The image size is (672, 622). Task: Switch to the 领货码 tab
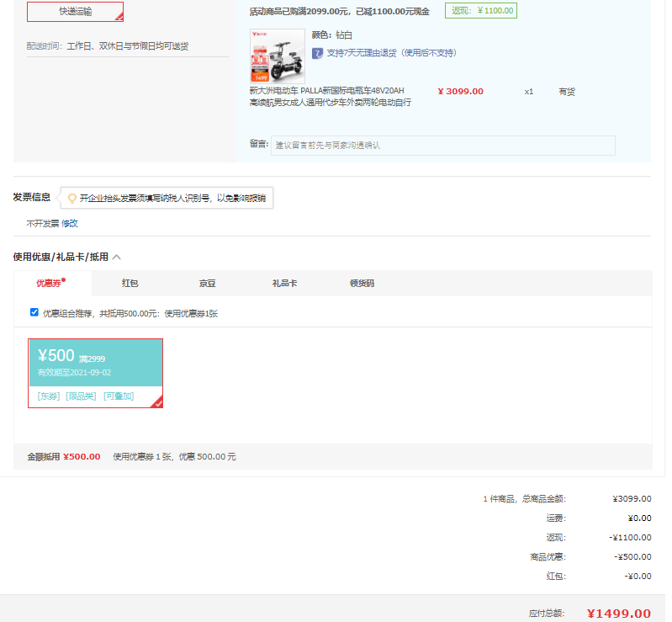[362, 283]
